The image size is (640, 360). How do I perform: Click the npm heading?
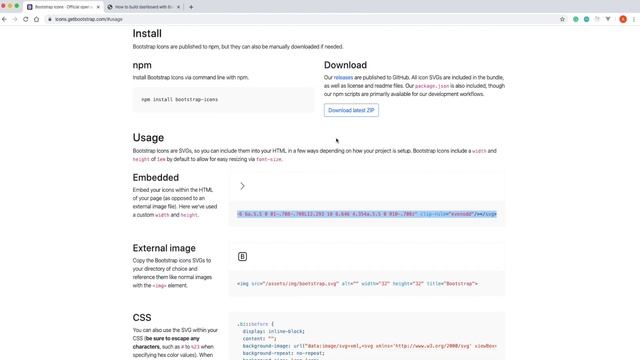tap(142, 65)
